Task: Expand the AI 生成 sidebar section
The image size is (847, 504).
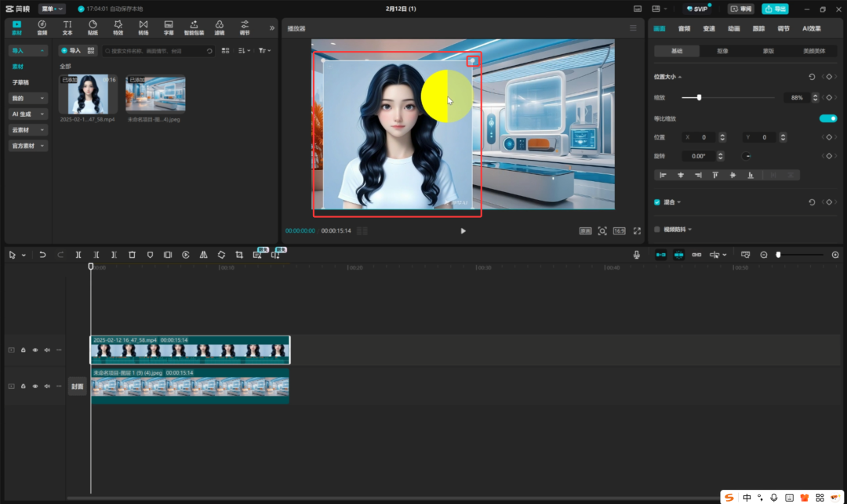Action: 28,114
